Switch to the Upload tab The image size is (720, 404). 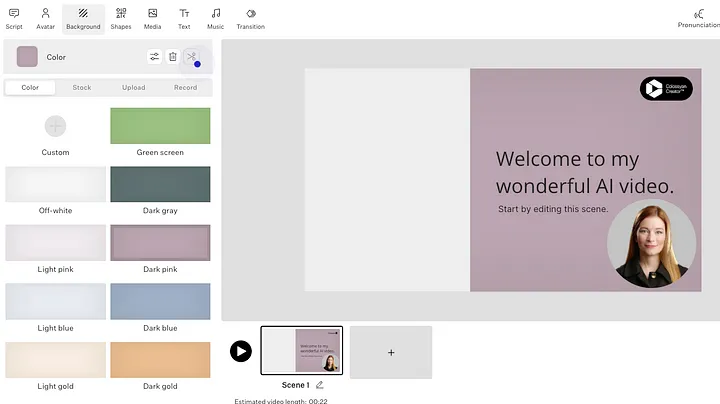click(134, 87)
